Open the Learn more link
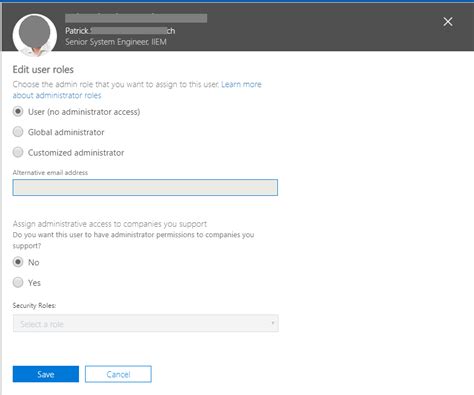This screenshot has width=474, height=395. coord(241,84)
